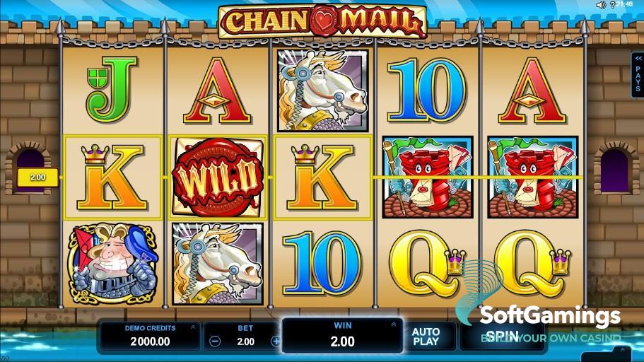Viewport: 644px width, 362px height.
Task: Click the payline 2.00 win marker
Action: (x=37, y=177)
